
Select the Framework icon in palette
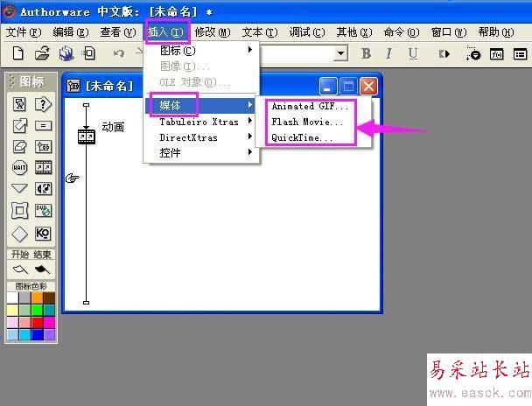tap(19, 211)
